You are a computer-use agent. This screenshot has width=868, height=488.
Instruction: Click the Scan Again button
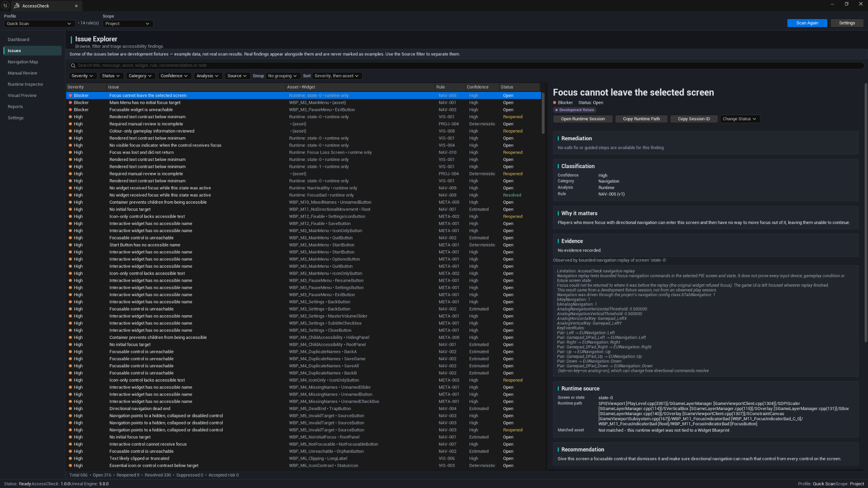coord(807,23)
